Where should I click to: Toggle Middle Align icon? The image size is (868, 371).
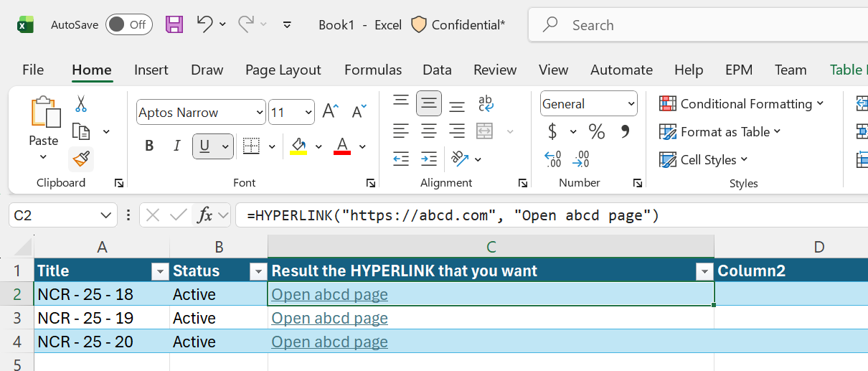pyautogui.click(x=429, y=103)
